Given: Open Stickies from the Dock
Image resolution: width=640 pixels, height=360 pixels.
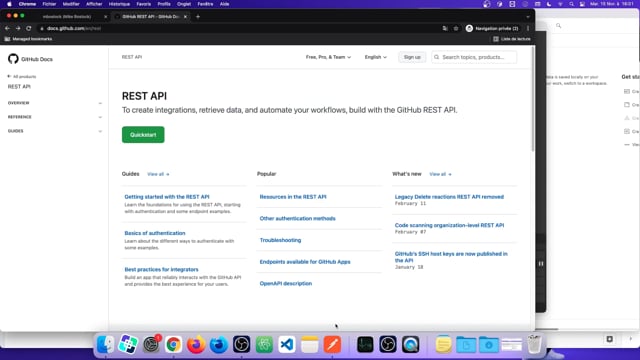Looking at the screenshot, I should tap(443, 344).
